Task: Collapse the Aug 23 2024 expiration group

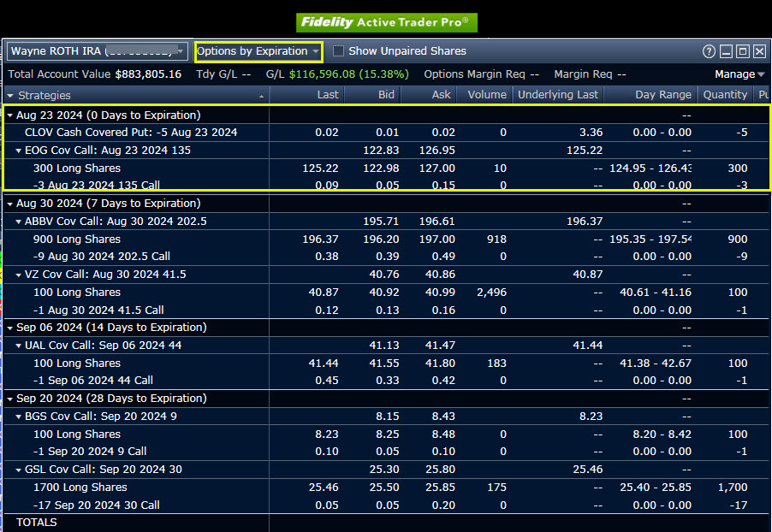Action: [10, 115]
